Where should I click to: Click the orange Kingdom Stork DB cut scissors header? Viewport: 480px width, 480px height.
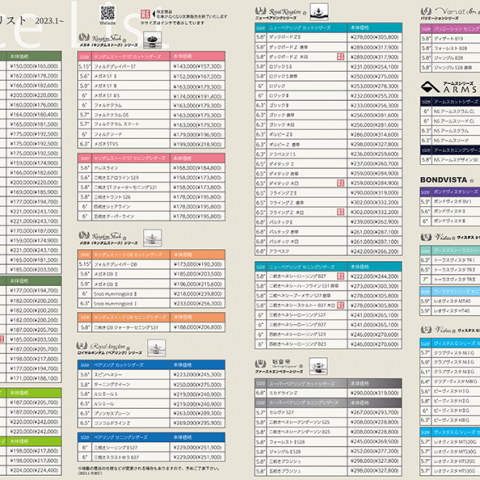point(151,255)
